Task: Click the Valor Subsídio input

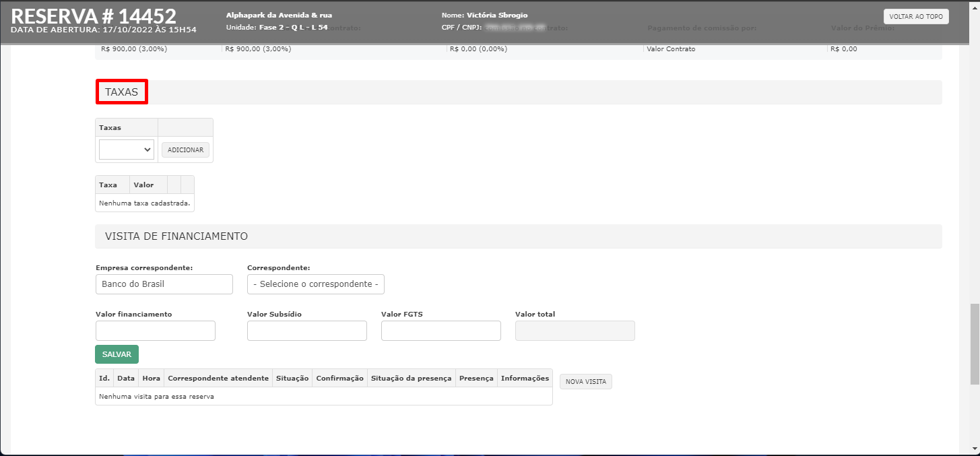Action: coord(307,331)
